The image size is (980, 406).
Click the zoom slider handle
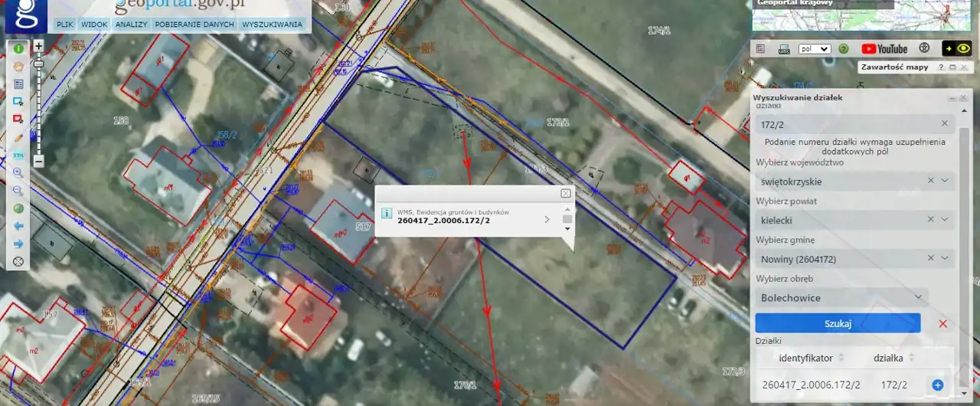point(38,65)
